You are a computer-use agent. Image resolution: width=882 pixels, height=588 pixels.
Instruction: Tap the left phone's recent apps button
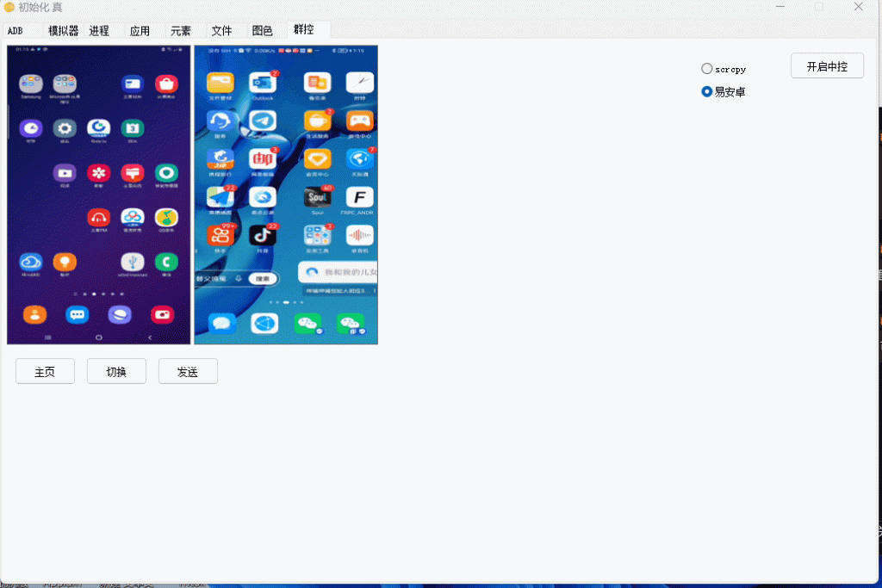(x=48, y=337)
